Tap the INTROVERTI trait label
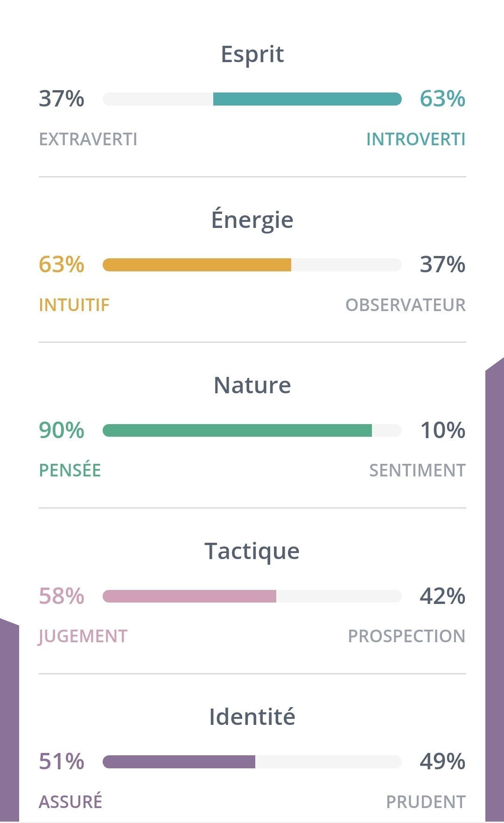The image size is (504, 823). click(x=415, y=139)
